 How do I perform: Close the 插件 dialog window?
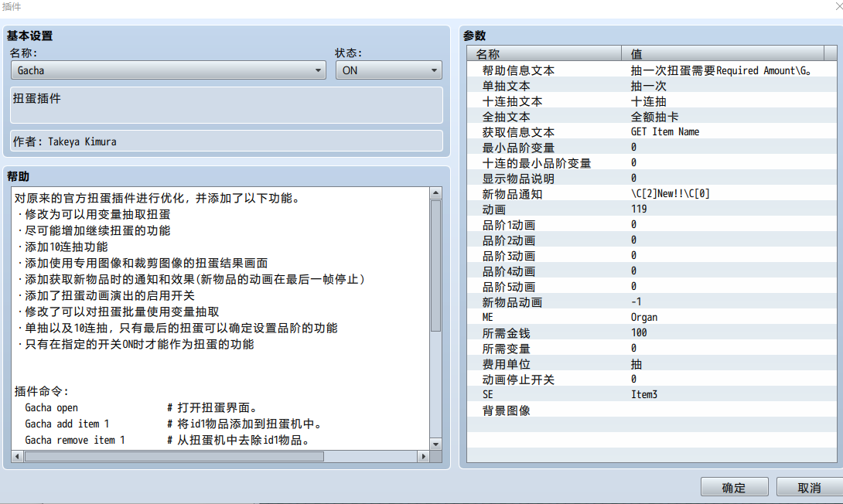(838, 6)
